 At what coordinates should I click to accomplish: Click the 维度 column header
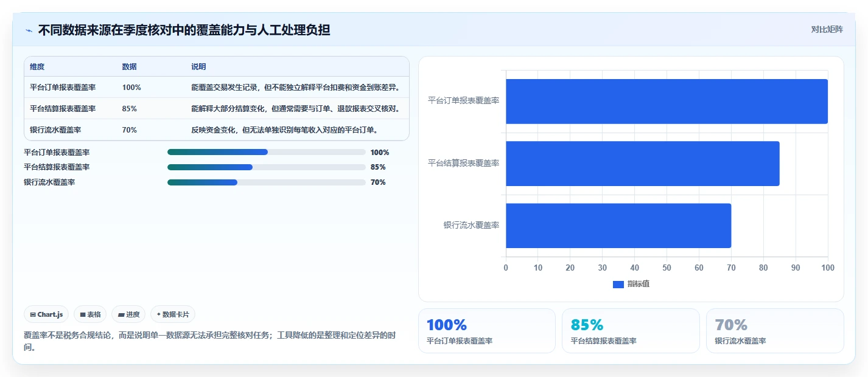(37, 66)
